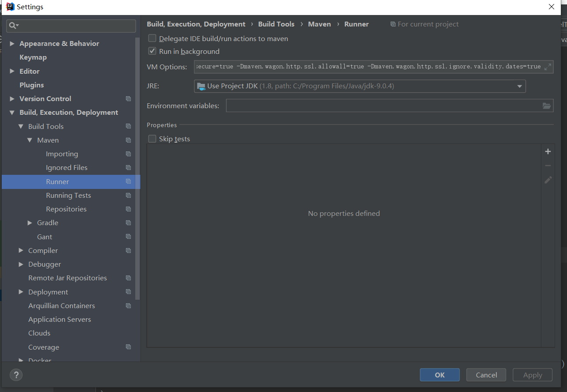This screenshot has width=567, height=392.
Task: Click the project-level icon beside Coverage
Action: (x=128, y=347)
